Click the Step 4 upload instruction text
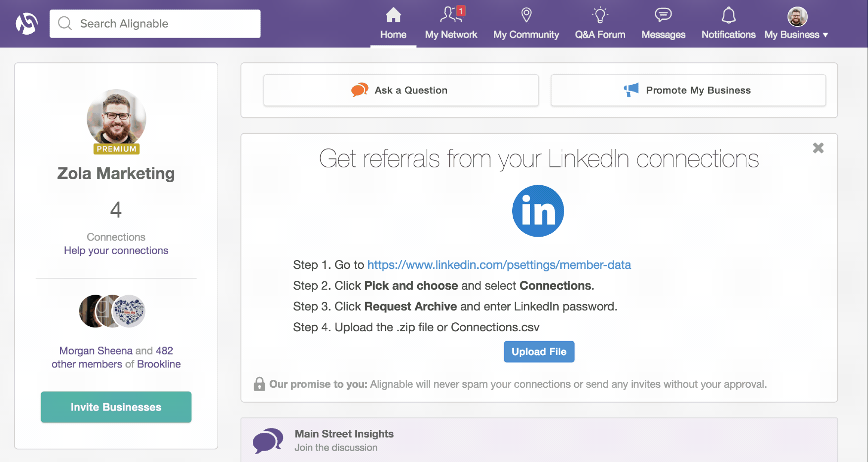 coord(416,327)
